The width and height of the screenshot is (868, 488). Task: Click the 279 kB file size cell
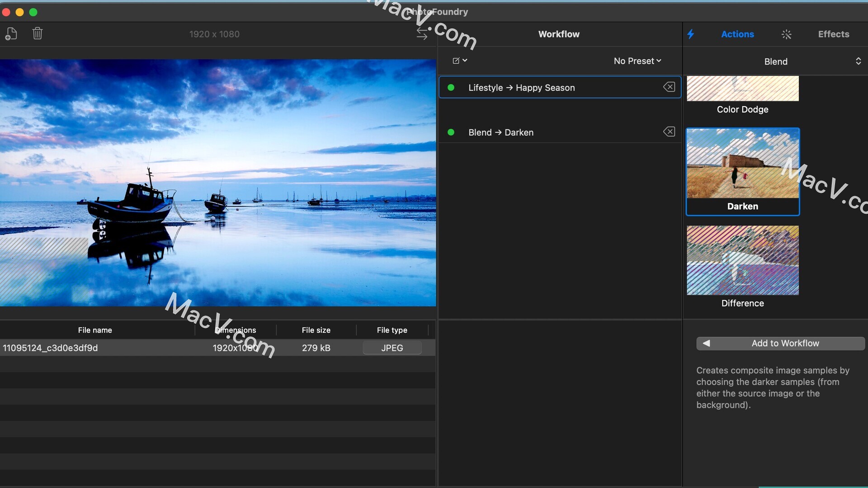[316, 348]
